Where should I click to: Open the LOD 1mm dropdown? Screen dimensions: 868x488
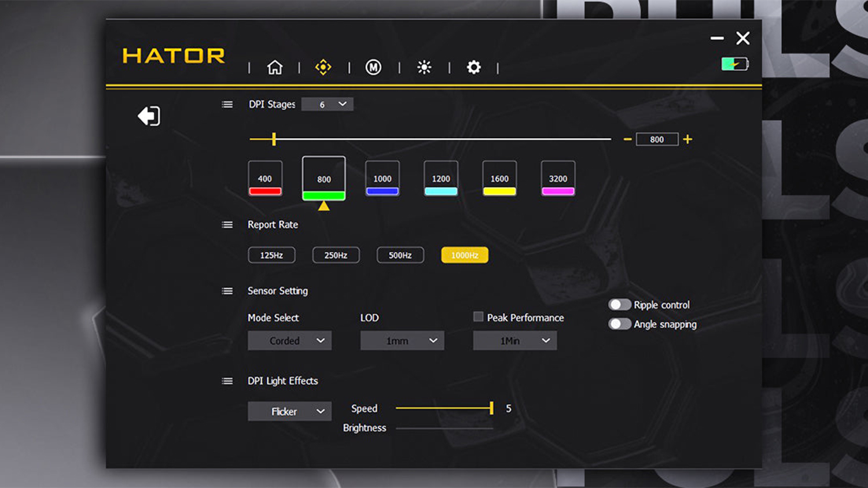[402, 341]
